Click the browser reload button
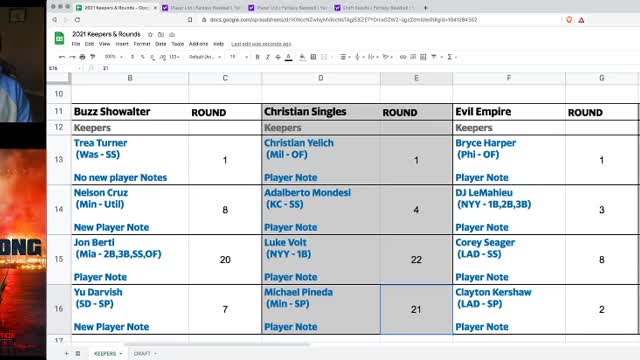 tap(77, 20)
